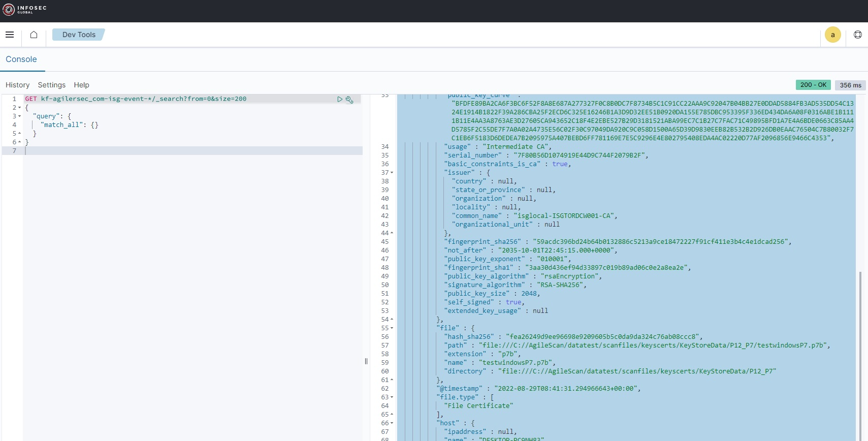Click the Help link
The width and height of the screenshot is (868, 441).
point(81,85)
